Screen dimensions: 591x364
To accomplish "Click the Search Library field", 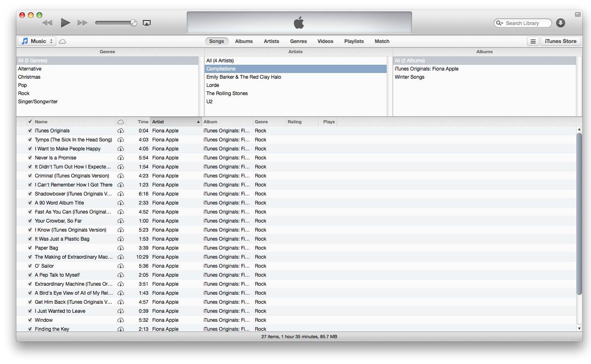I will click(523, 23).
